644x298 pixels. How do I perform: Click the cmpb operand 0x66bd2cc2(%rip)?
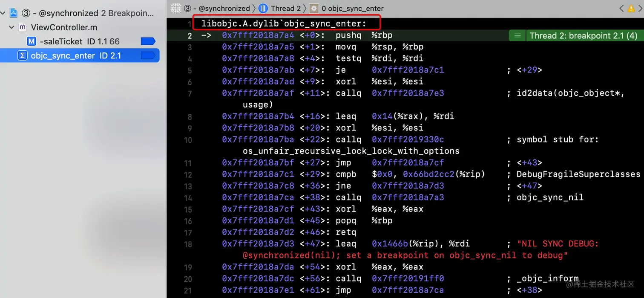444,174
